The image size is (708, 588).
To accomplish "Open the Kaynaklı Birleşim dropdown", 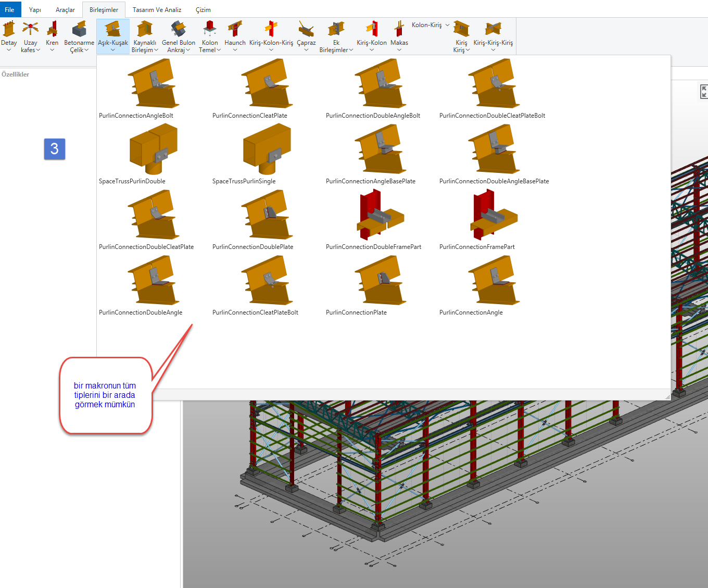I will (145, 35).
